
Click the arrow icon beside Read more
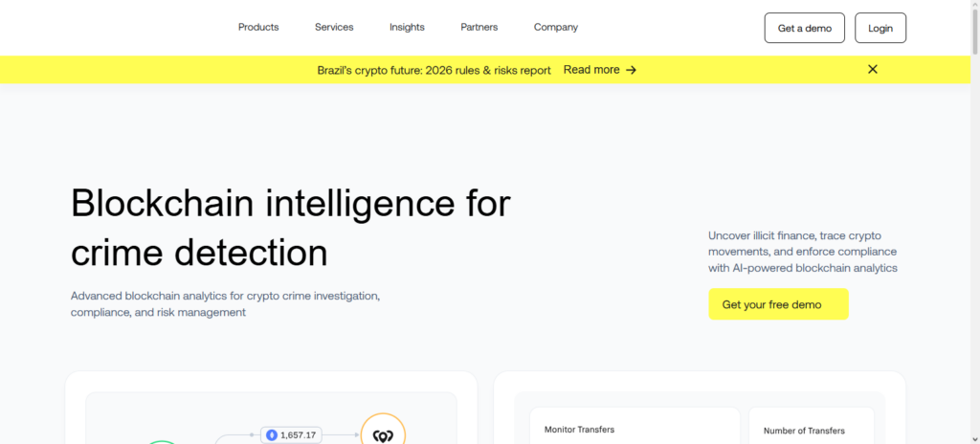632,70
